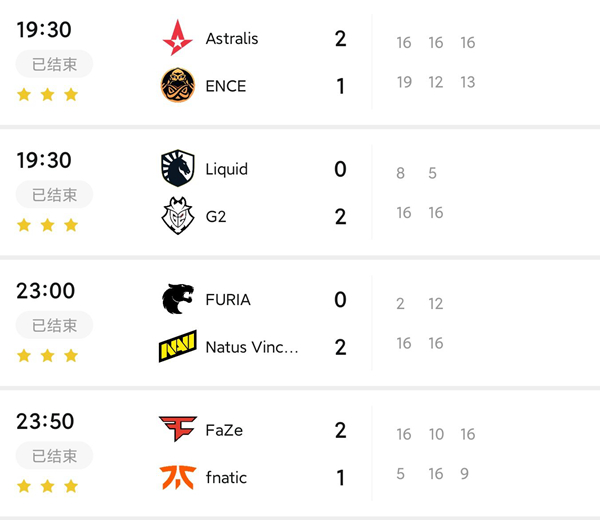Click 已结束 status on Liquid match
This screenshot has height=520, width=600.
54,194
